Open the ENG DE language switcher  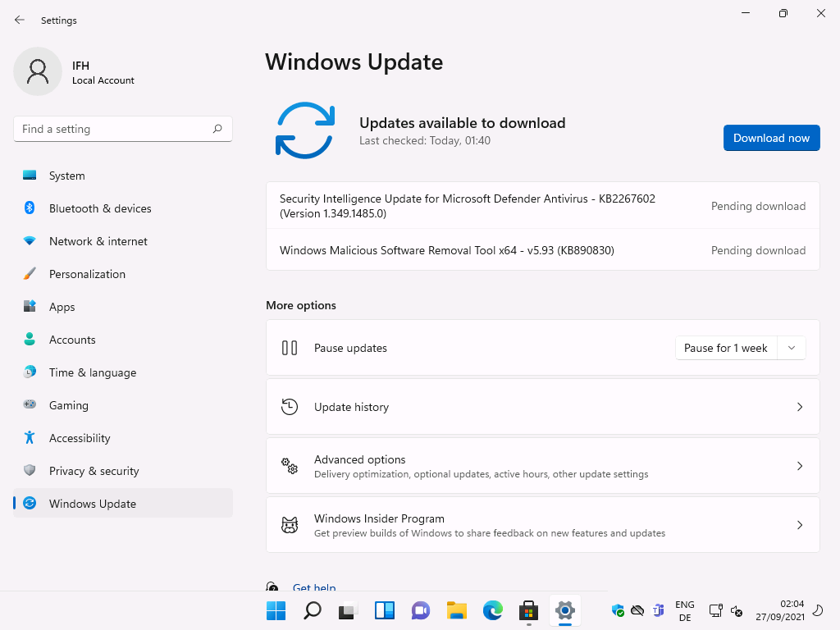point(685,610)
